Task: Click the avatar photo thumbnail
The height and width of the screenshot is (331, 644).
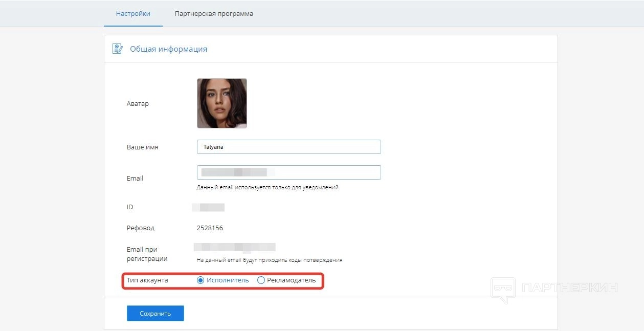Action: [x=222, y=103]
